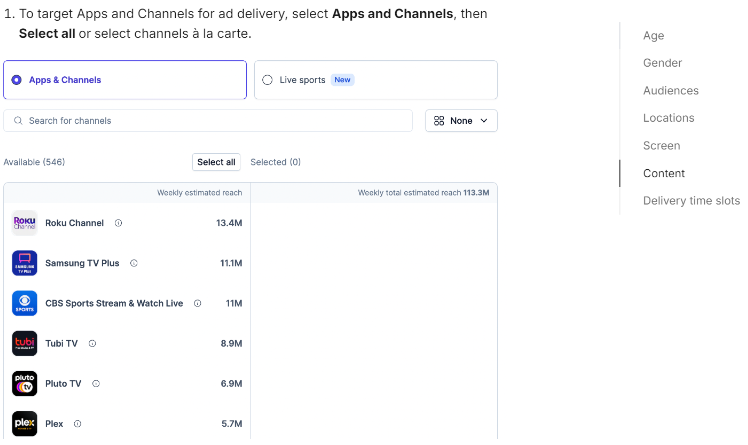The image size is (748, 445).
Task: Click the 11M reach value
Action: [x=234, y=303]
